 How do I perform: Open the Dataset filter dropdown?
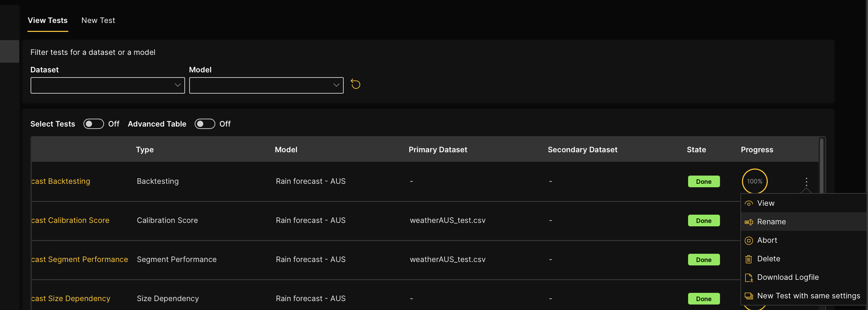(107, 85)
